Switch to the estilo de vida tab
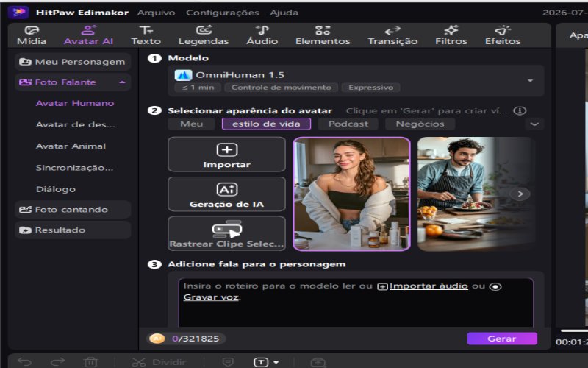 pyautogui.click(x=266, y=124)
